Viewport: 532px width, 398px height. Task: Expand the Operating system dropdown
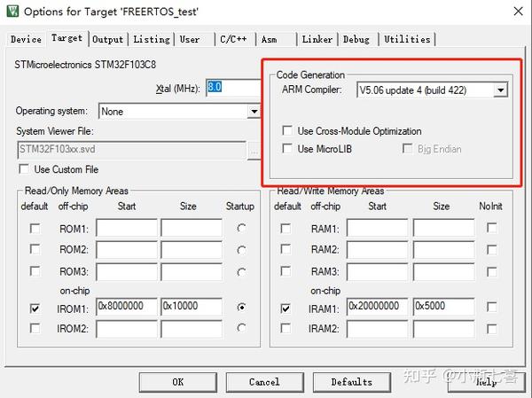[254, 112]
